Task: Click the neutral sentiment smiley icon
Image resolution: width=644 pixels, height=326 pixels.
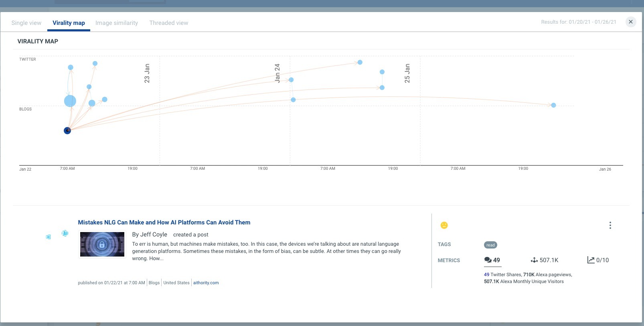Action: tap(444, 225)
